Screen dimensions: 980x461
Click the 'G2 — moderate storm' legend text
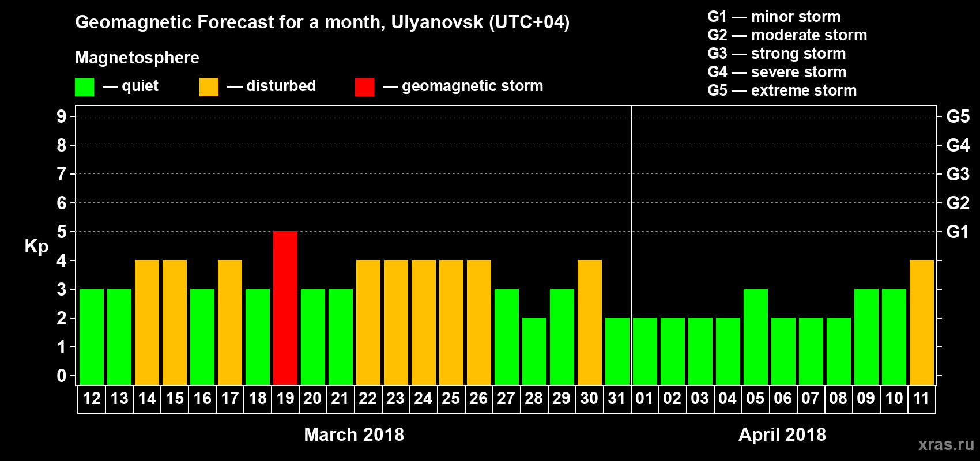(x=787, y=35)
